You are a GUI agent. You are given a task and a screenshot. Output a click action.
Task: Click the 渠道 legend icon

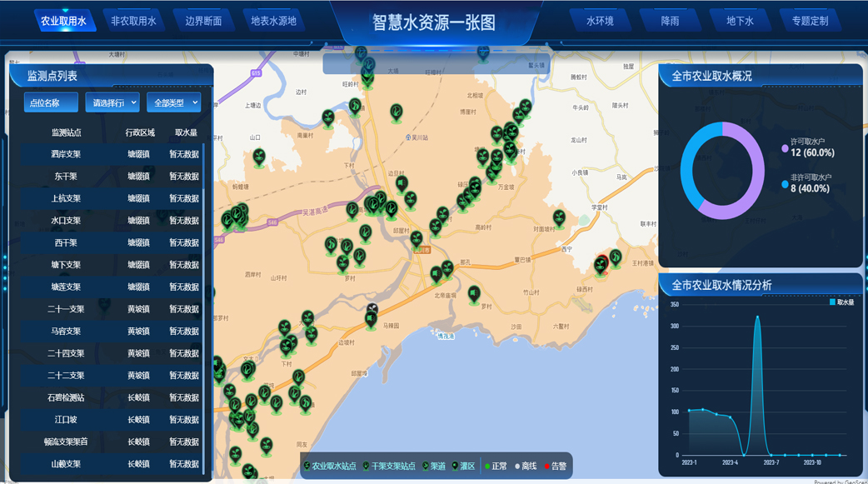point(425,467)
